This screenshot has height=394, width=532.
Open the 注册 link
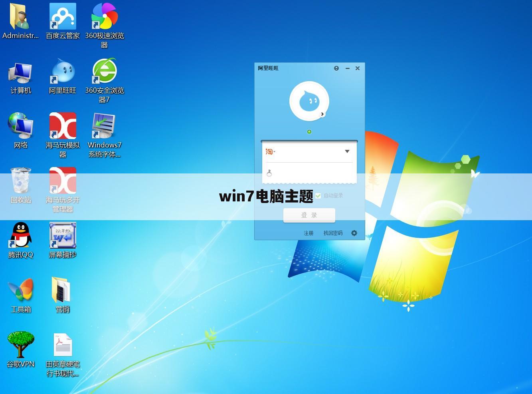[x=309, y=233]
